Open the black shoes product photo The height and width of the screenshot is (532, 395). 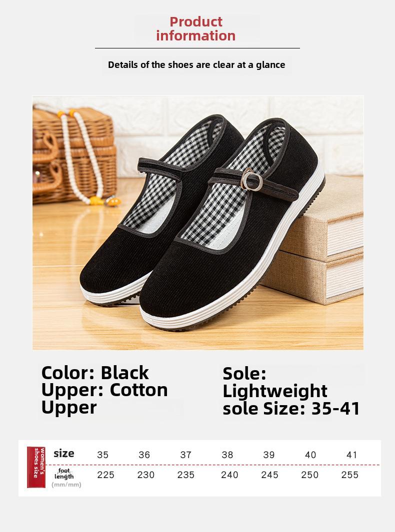coord(198,223)
